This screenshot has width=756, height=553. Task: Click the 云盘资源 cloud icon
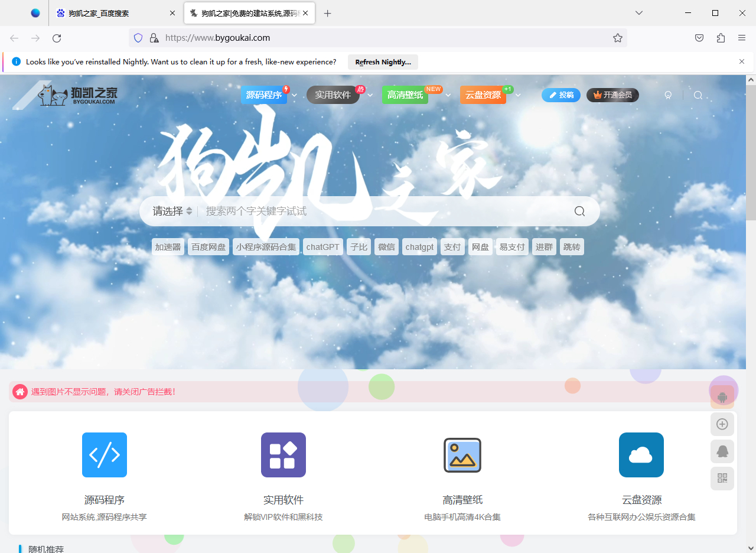pyautogui.click(x=641, y=455)
